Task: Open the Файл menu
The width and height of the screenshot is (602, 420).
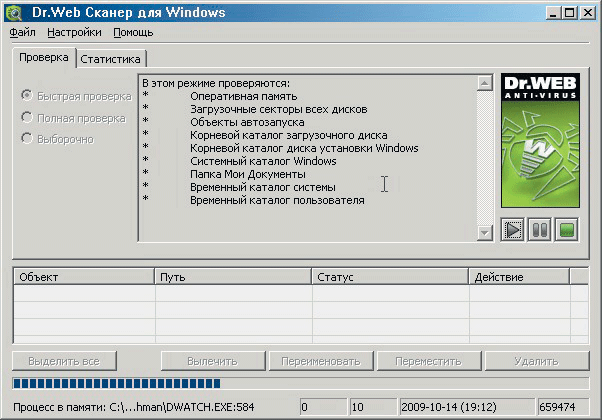Action: pyautogui.click(x=22, y=32)
